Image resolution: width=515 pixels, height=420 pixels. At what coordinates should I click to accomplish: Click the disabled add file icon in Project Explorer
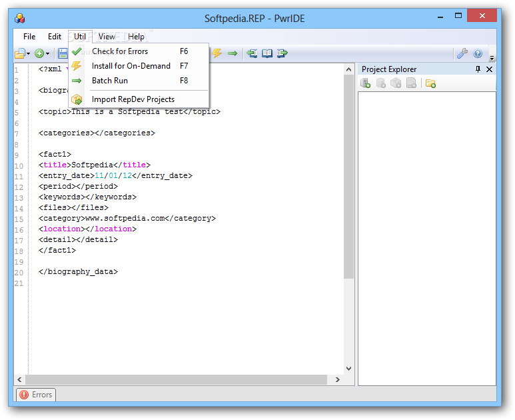[411, 83]
